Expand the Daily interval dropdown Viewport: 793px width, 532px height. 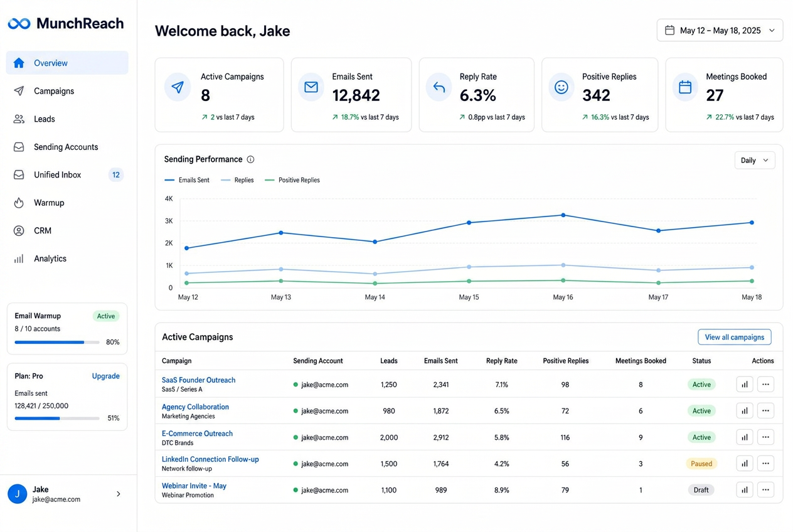point(755,161)
